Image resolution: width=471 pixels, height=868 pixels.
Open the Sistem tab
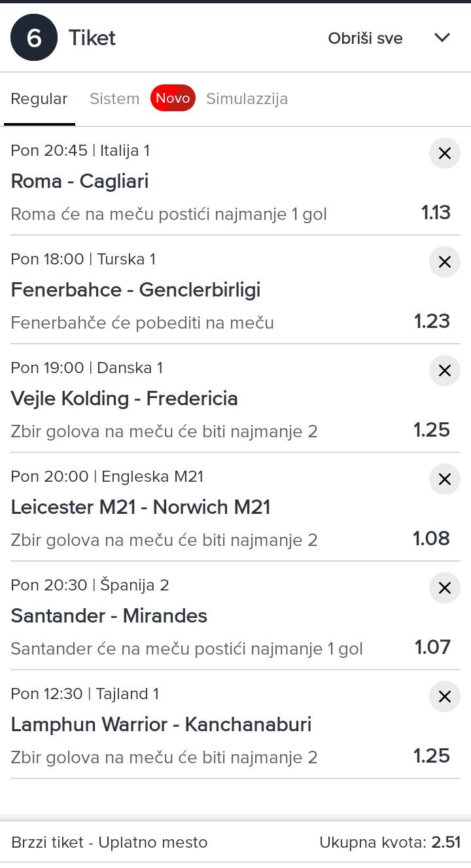click(114, 99)
